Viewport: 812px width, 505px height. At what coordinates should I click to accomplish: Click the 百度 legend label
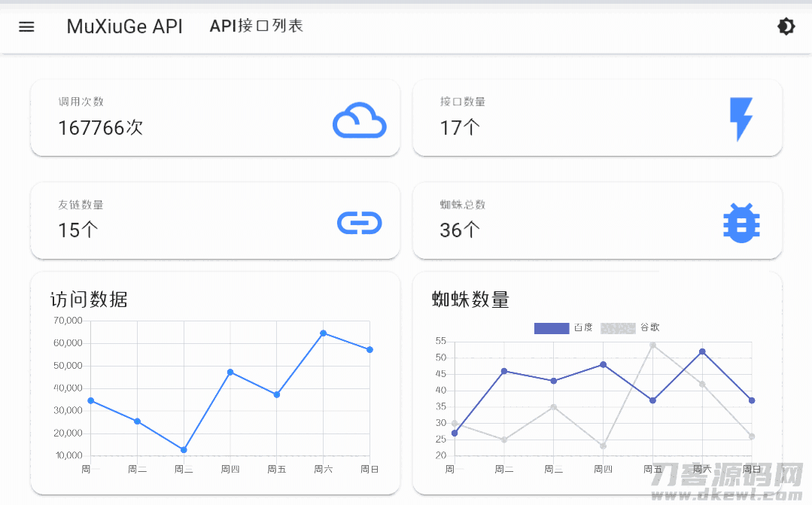click(x=583, y=327)
